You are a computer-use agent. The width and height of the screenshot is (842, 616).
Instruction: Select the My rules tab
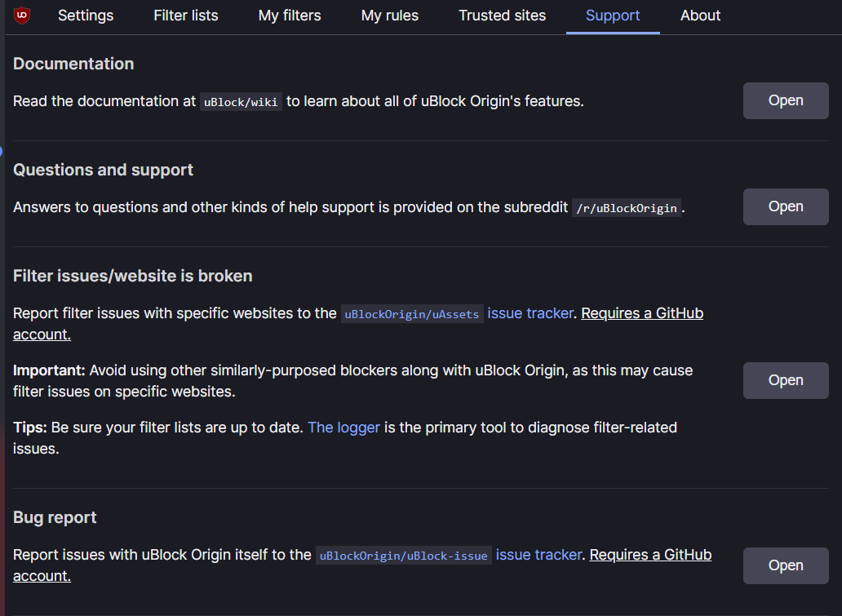[x=389, y=16]
